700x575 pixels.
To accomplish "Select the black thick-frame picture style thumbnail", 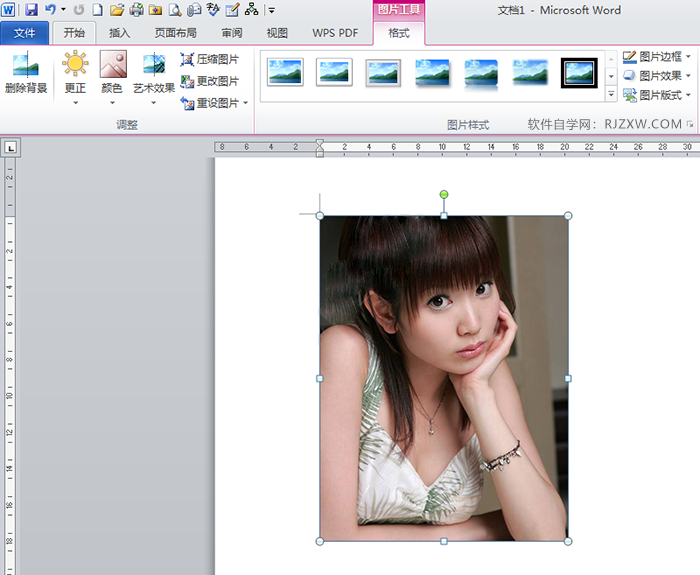I will pyautogui.click(x=578, y=73).
